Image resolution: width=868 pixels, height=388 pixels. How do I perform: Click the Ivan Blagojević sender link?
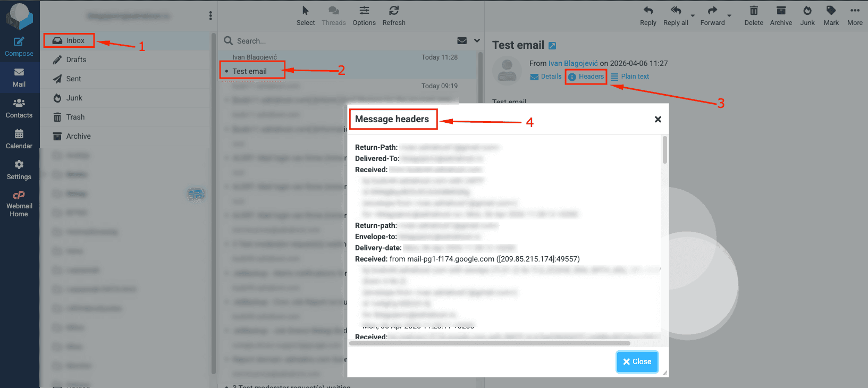(x=573, y=63)
